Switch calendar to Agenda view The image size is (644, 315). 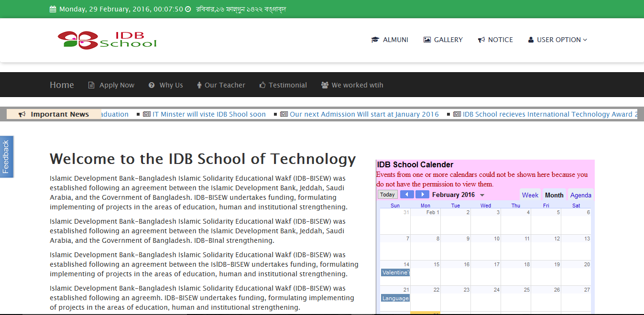tap(581, 195)
